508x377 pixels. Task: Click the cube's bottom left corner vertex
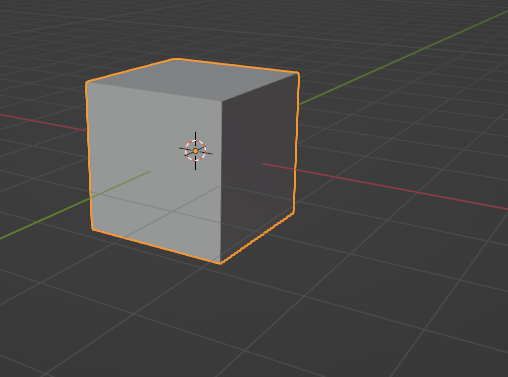click(92, 229)
